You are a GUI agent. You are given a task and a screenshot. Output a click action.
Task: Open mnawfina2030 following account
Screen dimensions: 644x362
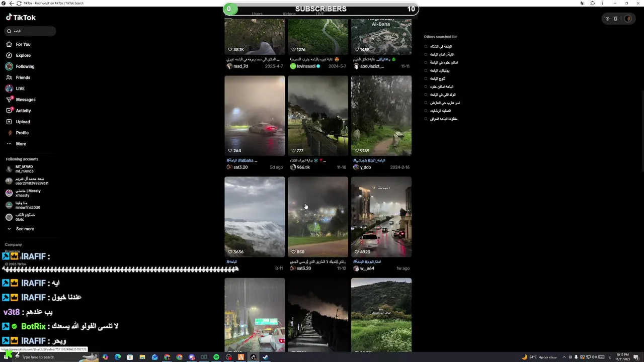pos(23,205)
